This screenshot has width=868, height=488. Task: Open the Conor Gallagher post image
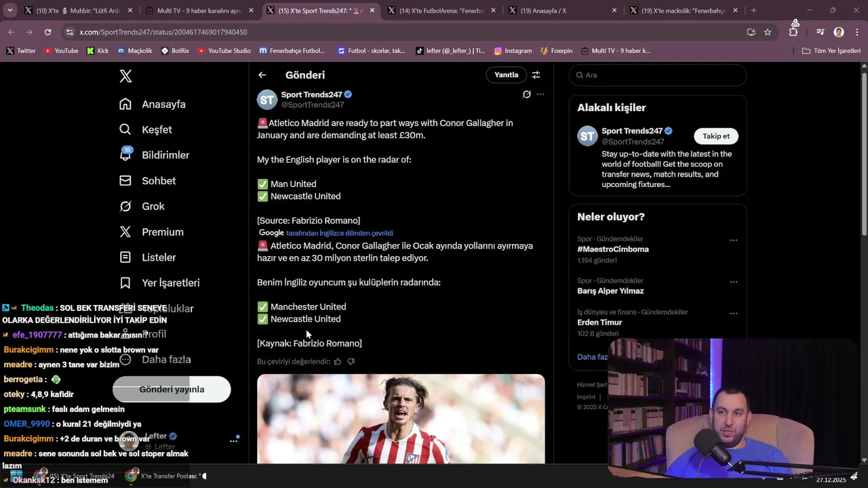coord(401,419)
